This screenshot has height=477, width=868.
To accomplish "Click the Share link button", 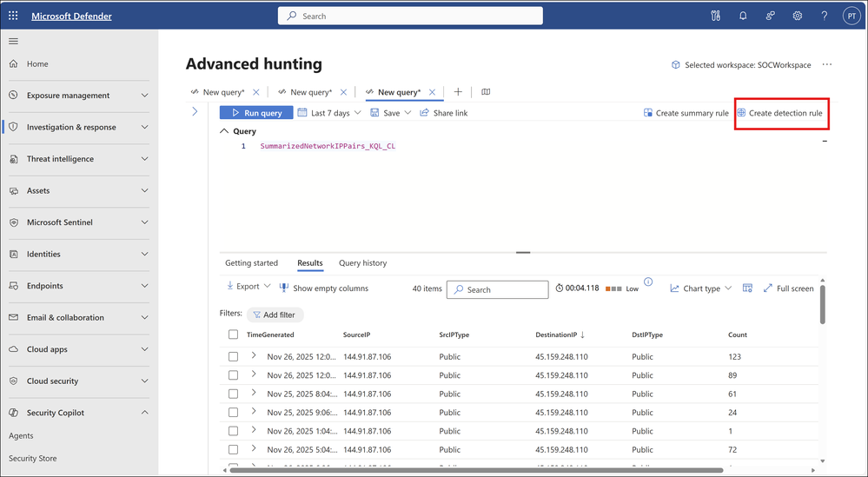I will [x=443, y=113].
